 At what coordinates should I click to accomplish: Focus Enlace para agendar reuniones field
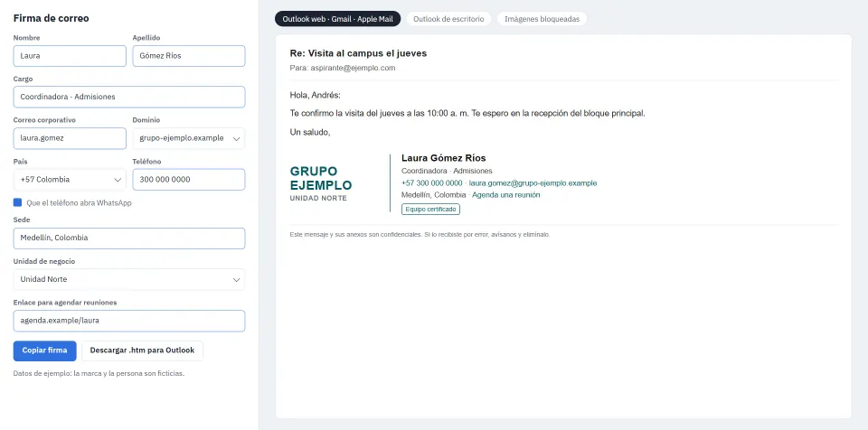coord(129,321)
